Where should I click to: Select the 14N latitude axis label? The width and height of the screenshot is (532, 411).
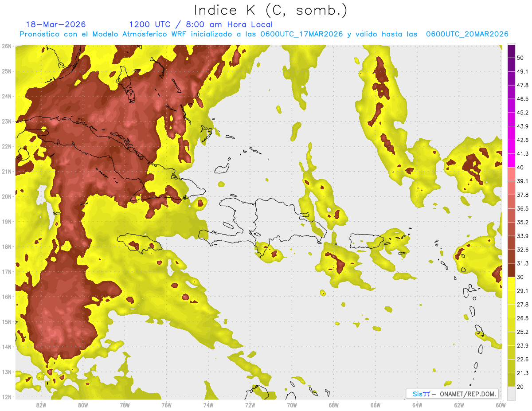(6, 347)
